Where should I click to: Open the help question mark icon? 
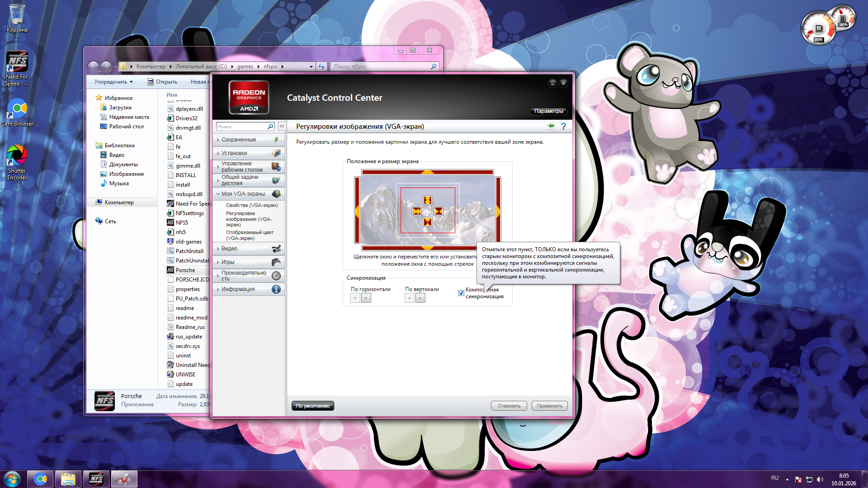click(x=563, y=127)
